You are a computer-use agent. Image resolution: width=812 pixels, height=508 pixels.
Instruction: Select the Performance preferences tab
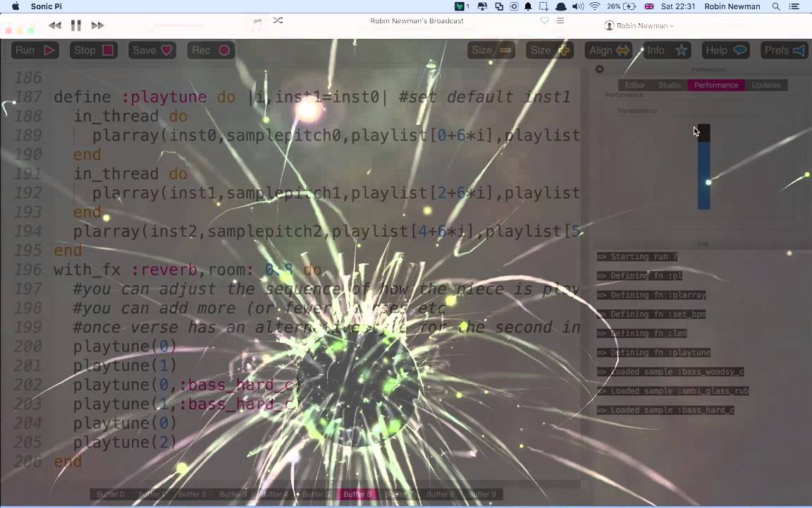tap(716, 85)
